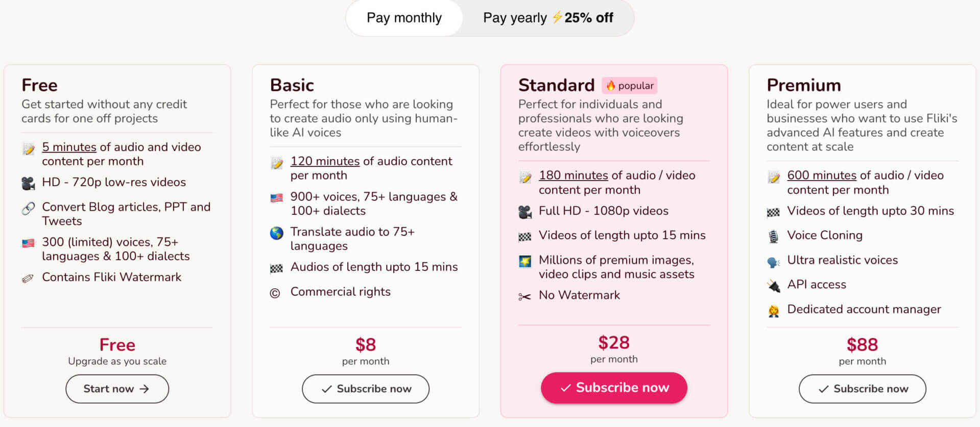
Task: Click the scissors icon beside No Watermark
Action: tap(524, 296)
